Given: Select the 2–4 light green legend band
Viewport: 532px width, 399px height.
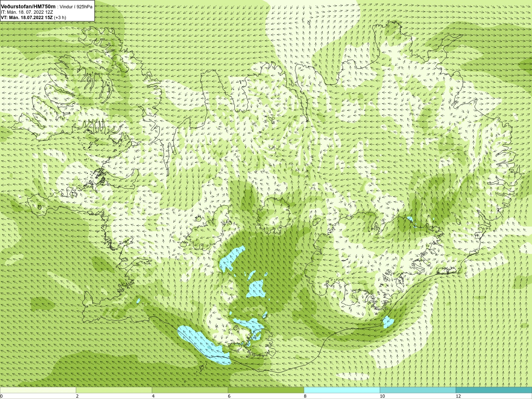Looking at the screenshot, I should click(x=114, y=390).
